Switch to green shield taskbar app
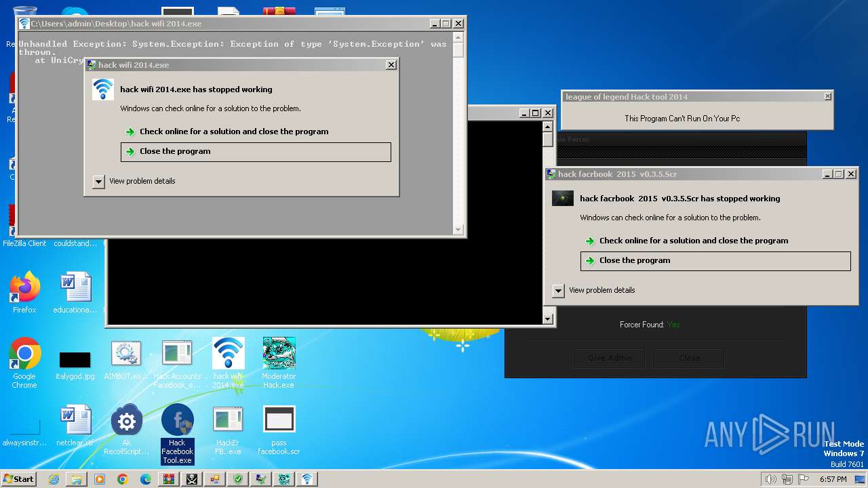Screen dimensions: 868x488 tap(238, 479)
